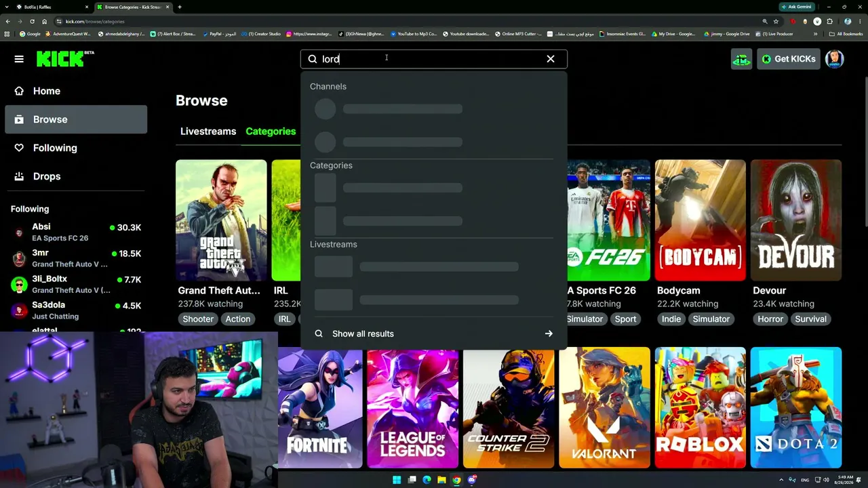Viewport: 868px width, 488px height.
Task: Open the Bodycam category cover
Action: 700,220
